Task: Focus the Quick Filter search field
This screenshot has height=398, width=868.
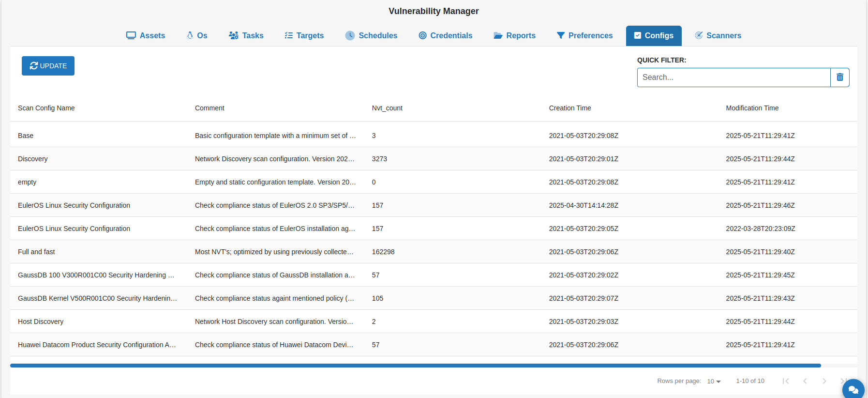Action: [x=733, y=77]
